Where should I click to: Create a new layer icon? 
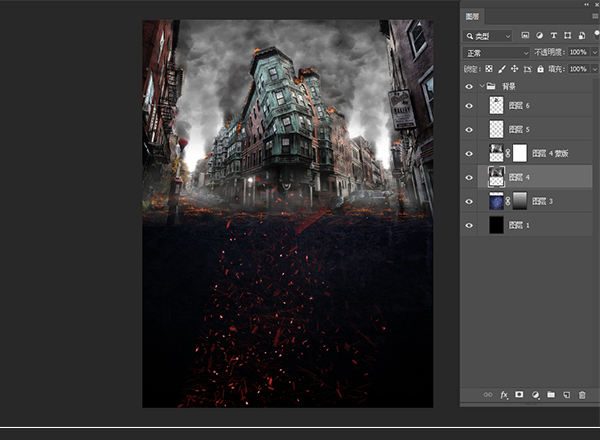[x=566, y=395]
